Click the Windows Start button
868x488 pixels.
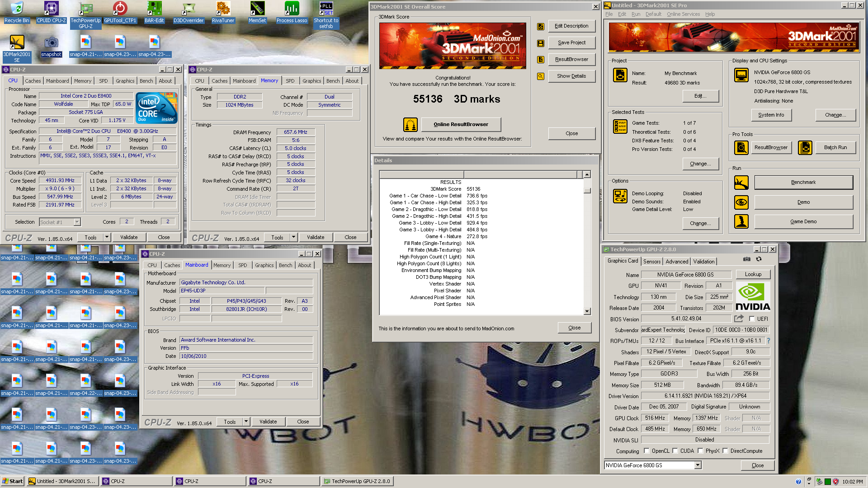[13, 481]
